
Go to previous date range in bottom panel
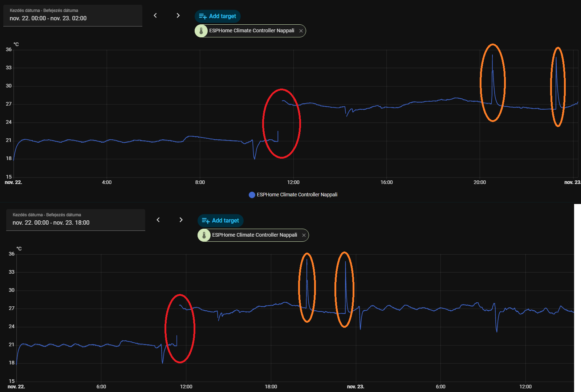(158, 220)
